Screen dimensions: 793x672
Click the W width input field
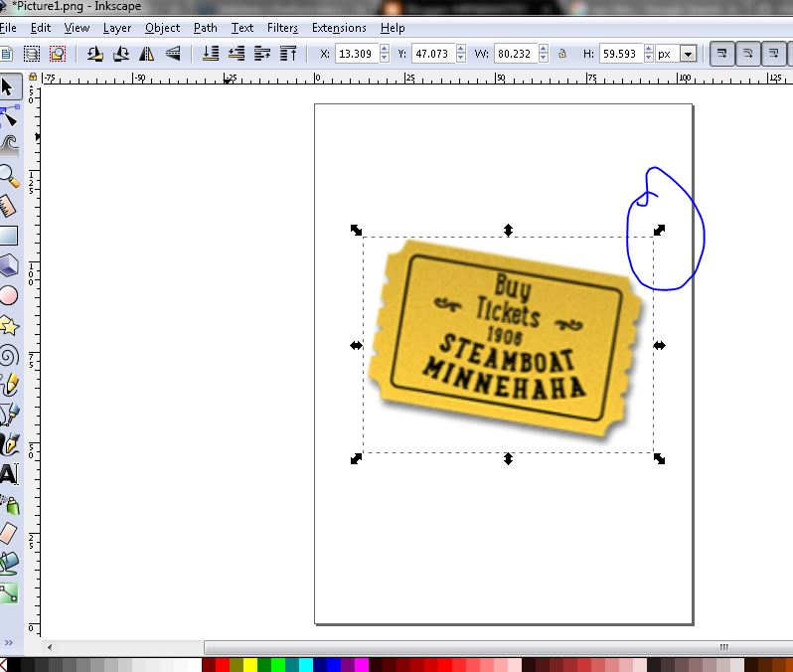tap(516, 54)
